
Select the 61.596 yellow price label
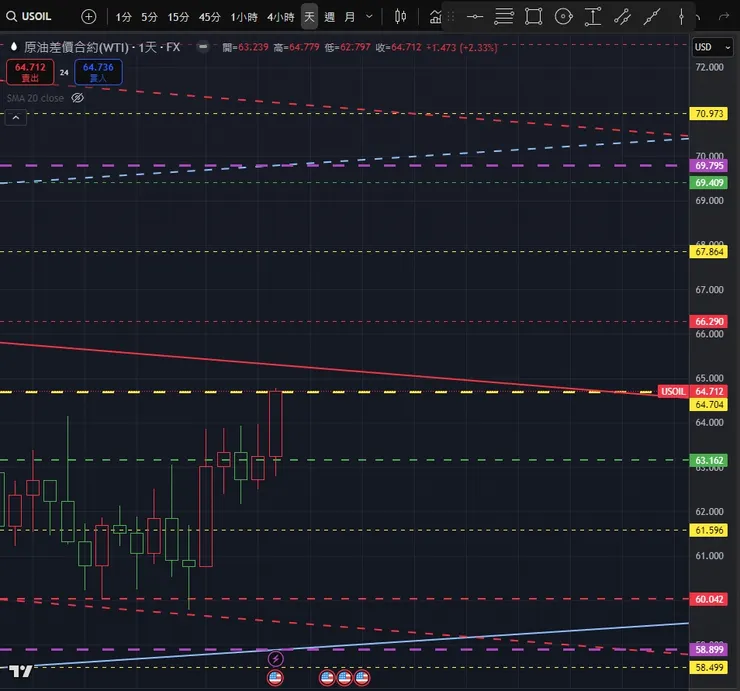point(709,530)
